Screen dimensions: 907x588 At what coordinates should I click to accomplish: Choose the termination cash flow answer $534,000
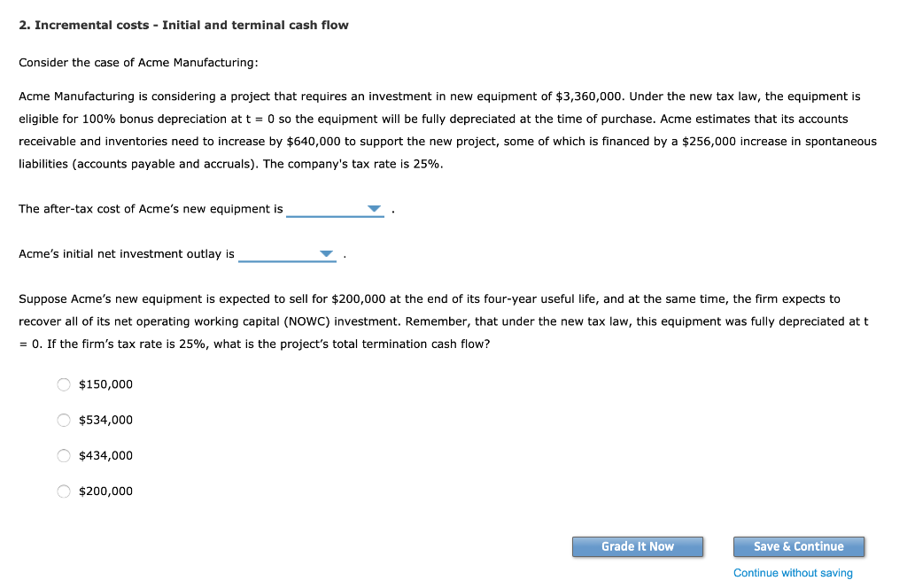[63, 420]
